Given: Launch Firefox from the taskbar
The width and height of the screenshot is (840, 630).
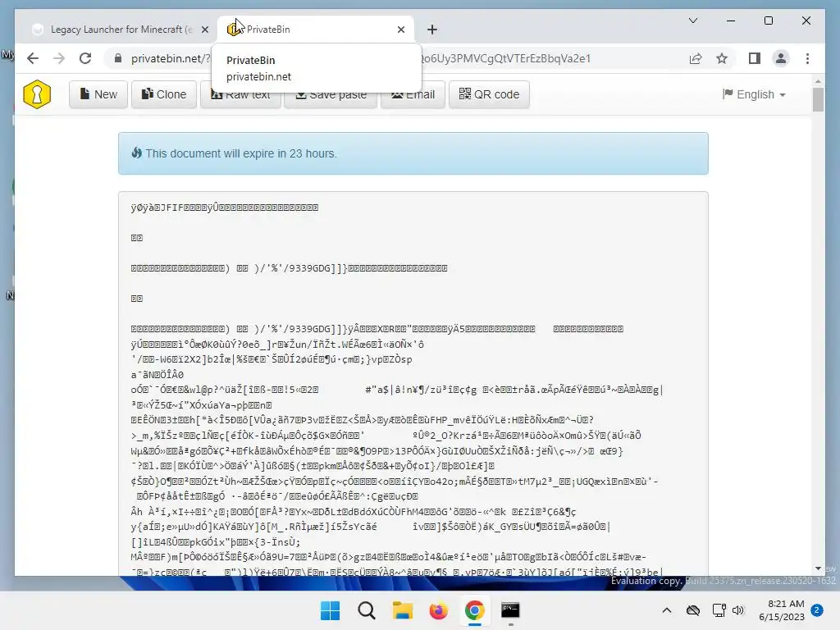Looking at the screenshot, I should (438, 610).
